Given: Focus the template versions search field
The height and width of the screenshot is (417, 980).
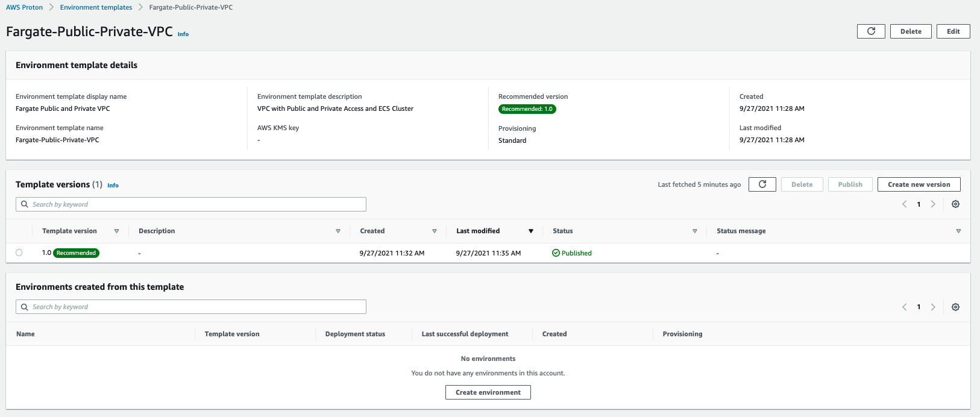Looking at the screenshot, I should coord(191,204).
